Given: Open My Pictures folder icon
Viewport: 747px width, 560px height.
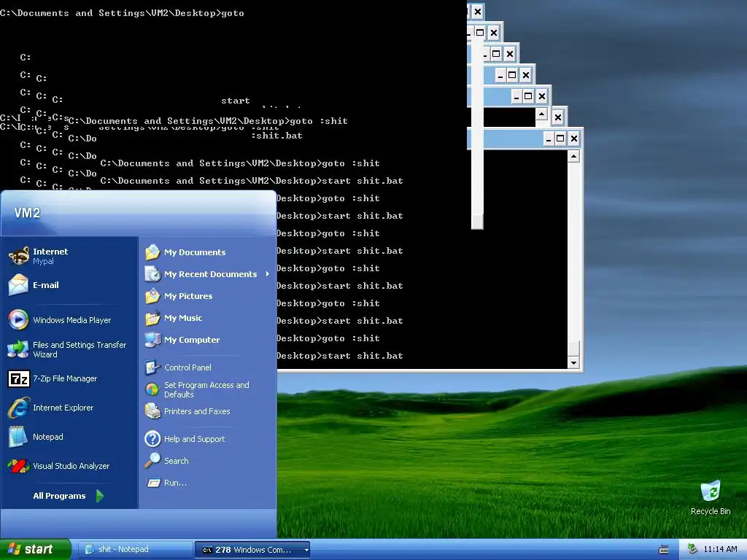Looking at the screenshot, I should tap(153, 296).
